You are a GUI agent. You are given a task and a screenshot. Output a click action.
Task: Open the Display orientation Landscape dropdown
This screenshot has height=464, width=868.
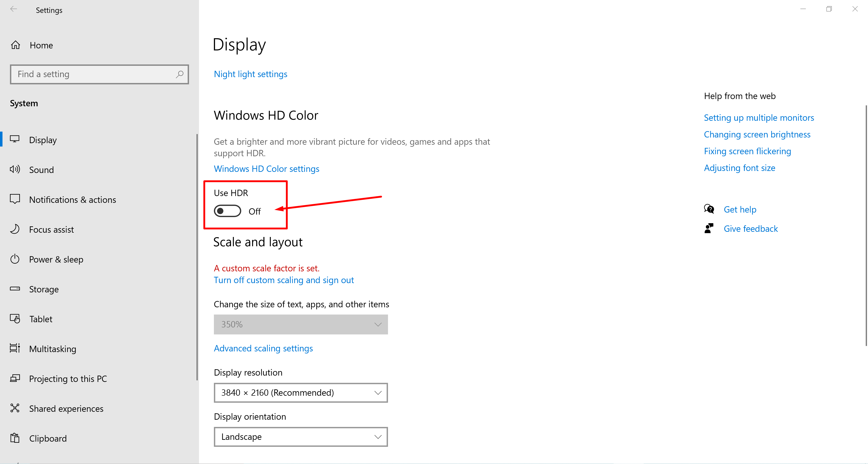click(x=300, y=437)
